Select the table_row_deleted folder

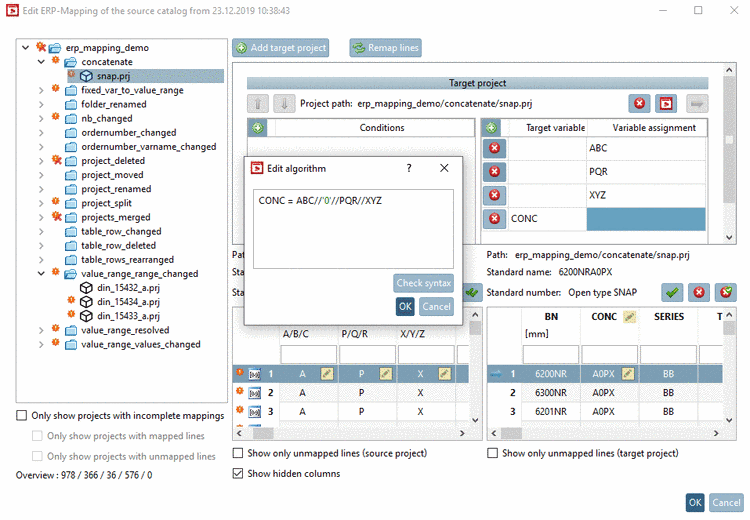[x=118, y=245]
